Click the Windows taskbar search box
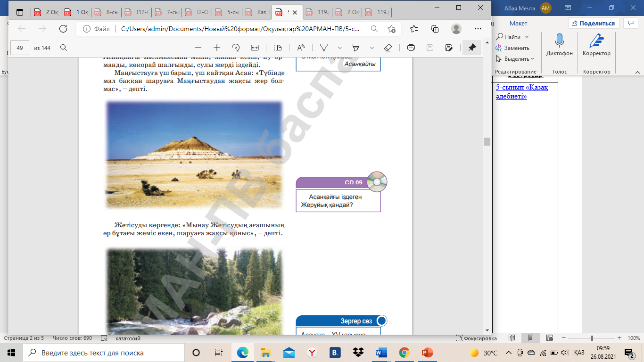This screenshot has height=362, width=644. pos(105,353)
